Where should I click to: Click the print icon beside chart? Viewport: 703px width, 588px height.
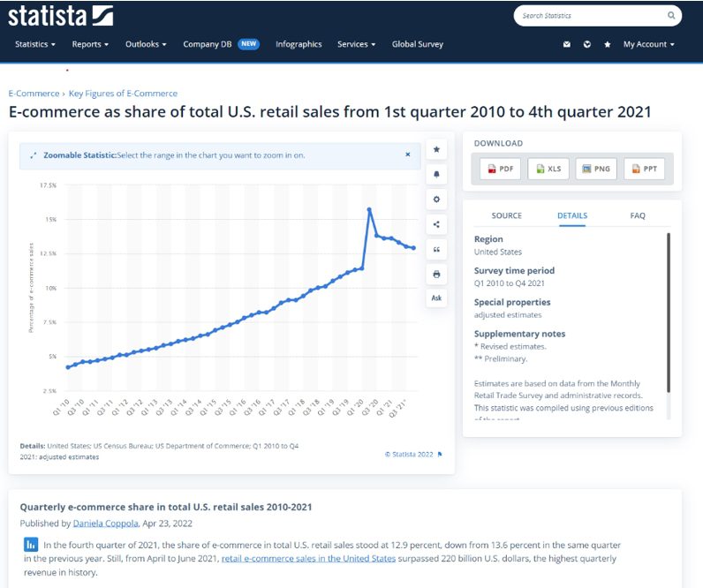(x=436, y=275)
